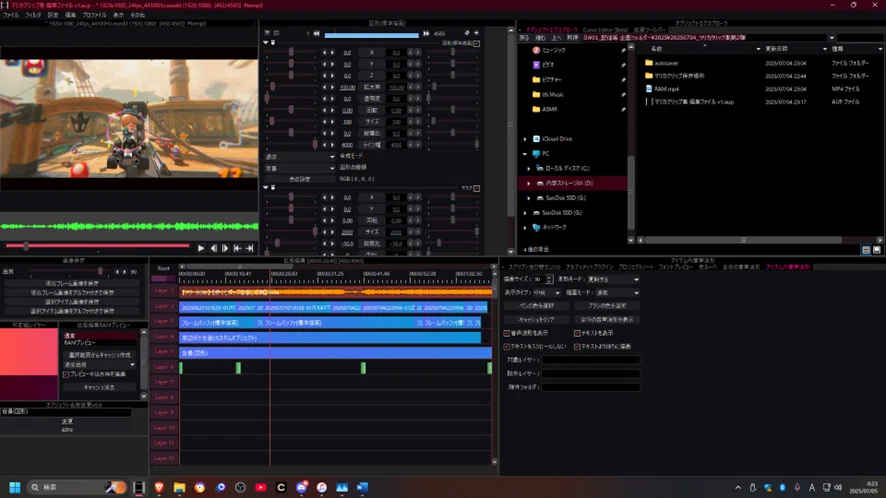Jump to the end of the preview
This screenshot has width=886, height=498.
[x=249, y=248]
